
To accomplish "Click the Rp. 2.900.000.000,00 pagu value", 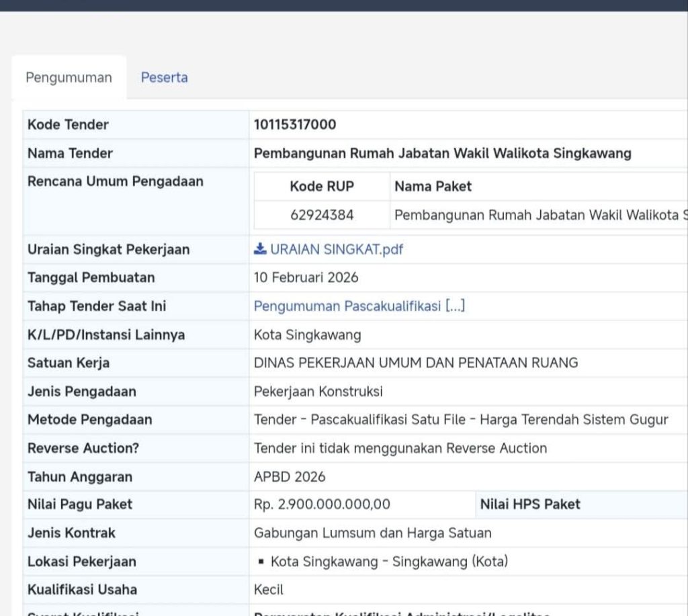I will (x=322, y=504).
